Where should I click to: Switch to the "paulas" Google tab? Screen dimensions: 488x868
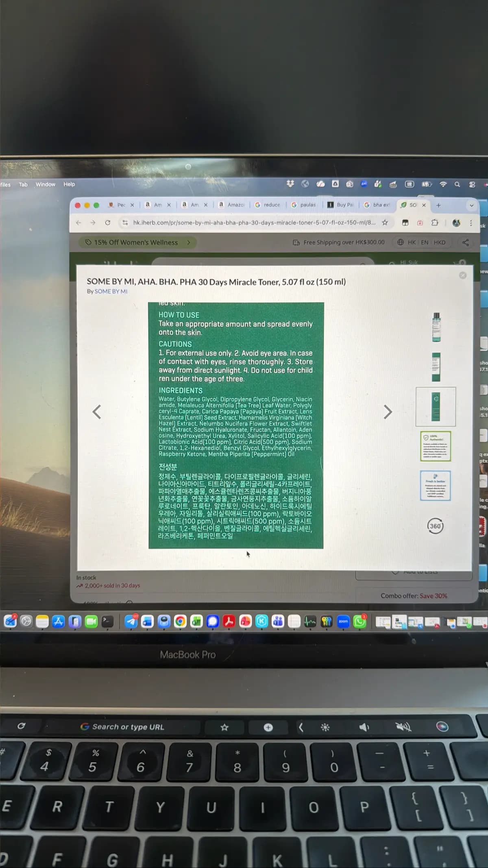point(304,205)
